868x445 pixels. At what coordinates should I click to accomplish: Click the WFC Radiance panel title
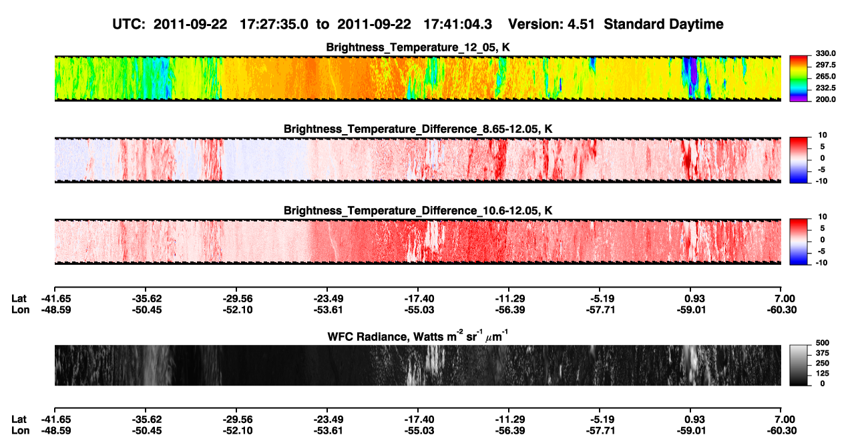[417, 336]
